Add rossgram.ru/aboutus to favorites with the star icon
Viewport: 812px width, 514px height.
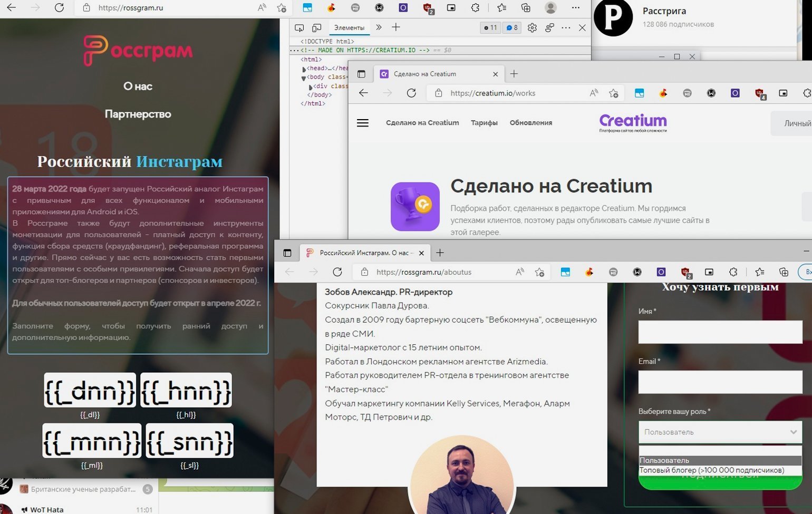tap(539, 272)
